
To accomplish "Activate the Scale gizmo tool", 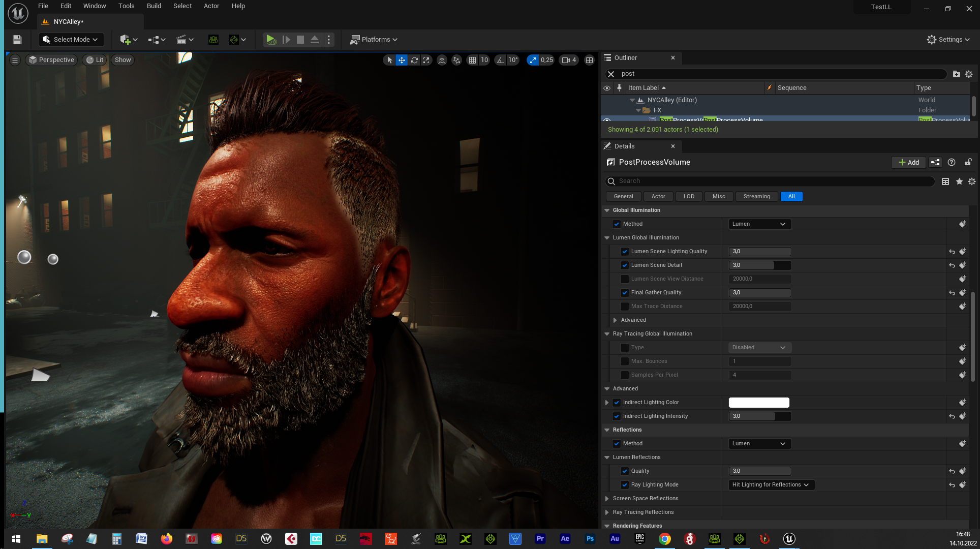I will tap(426, 60).
